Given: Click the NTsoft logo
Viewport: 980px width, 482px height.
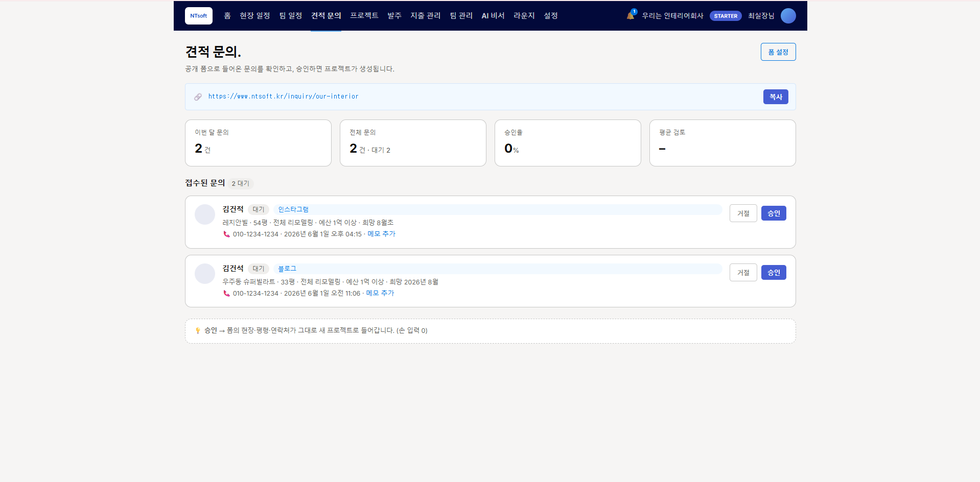Looking at the screenshot, I should (199, 16).
